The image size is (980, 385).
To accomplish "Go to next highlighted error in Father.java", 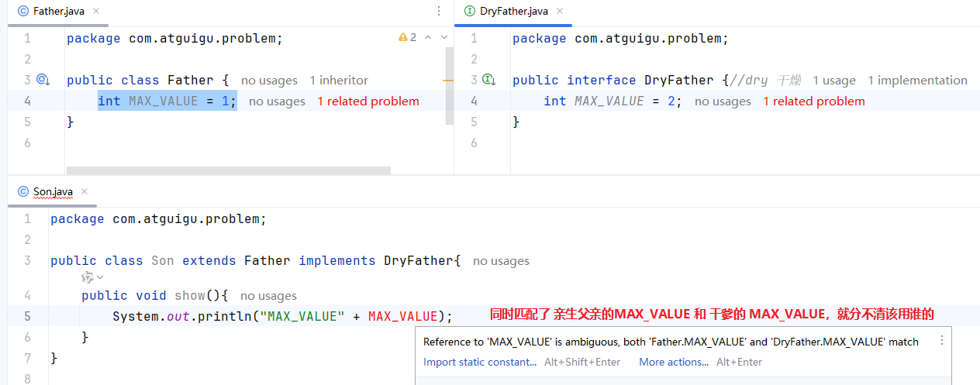I will click(x=444, y=37).
